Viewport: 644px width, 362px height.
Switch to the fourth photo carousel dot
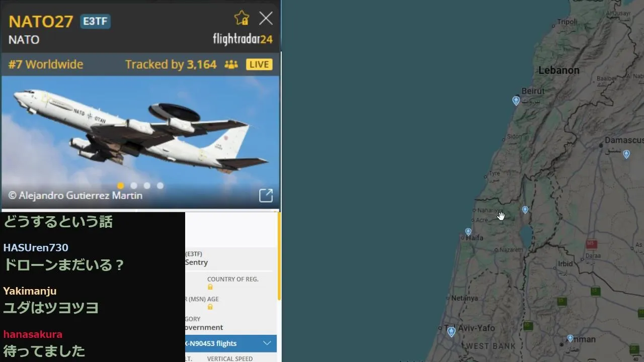[160, 186]
